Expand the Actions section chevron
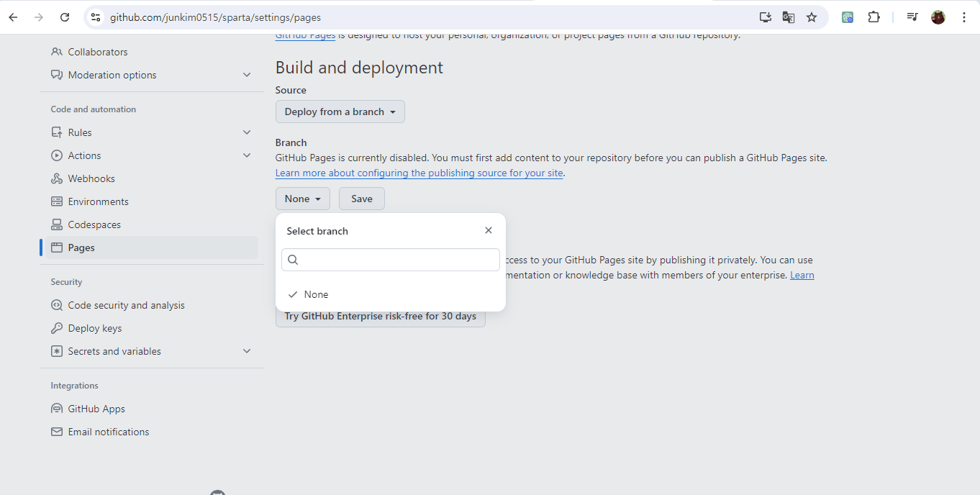The height and width of the screenshot is (495, 980). (247, 155)
